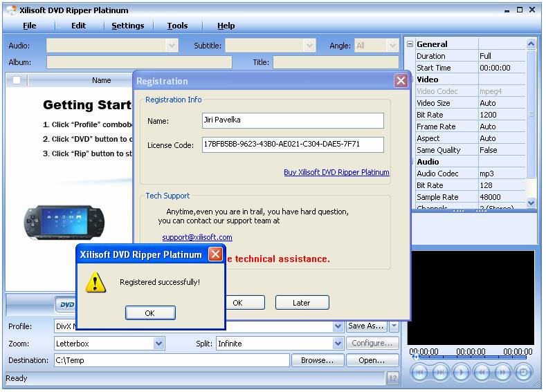Image resolution: width=546 pixels, height=392 pixels.
Task: Click the skip to previous chapter button
Action: [x=419, y=373]
